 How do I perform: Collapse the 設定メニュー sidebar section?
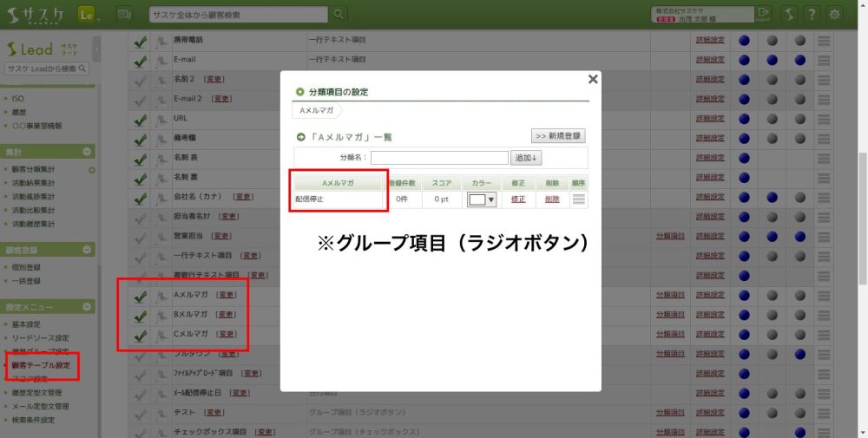coord(88,307)
